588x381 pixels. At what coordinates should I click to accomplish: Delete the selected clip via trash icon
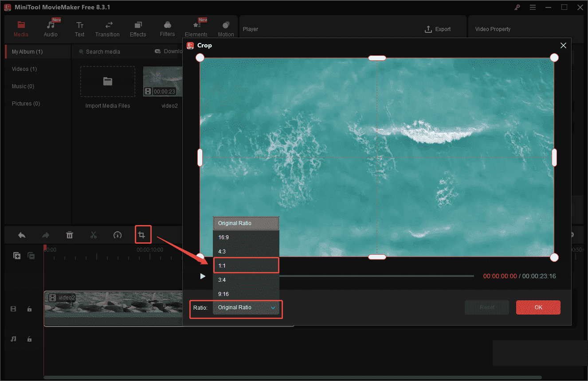(x=70, y=234)
